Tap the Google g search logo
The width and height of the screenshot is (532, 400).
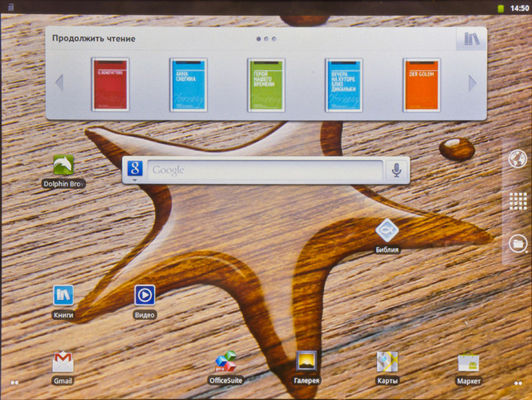(134, 168)
